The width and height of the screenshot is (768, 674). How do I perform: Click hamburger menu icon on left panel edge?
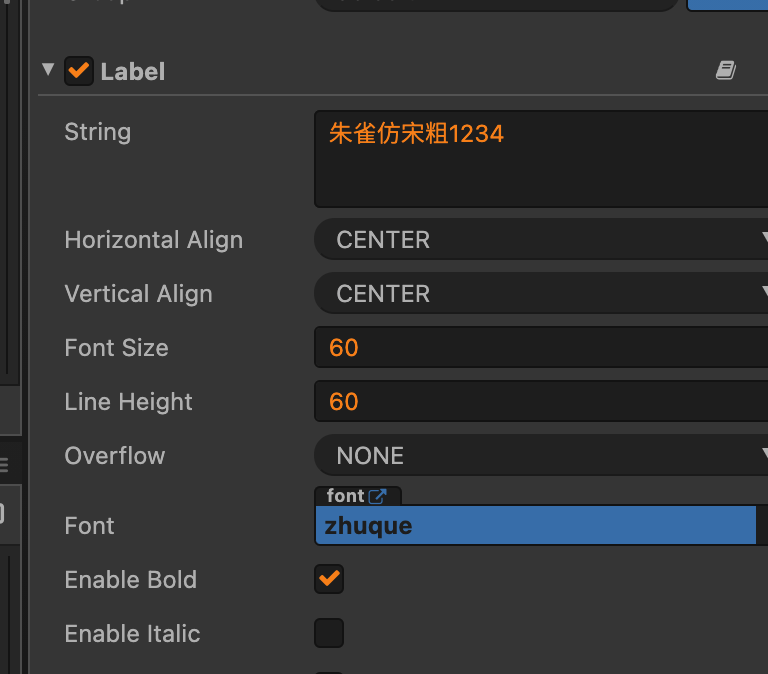pos(4,464)
